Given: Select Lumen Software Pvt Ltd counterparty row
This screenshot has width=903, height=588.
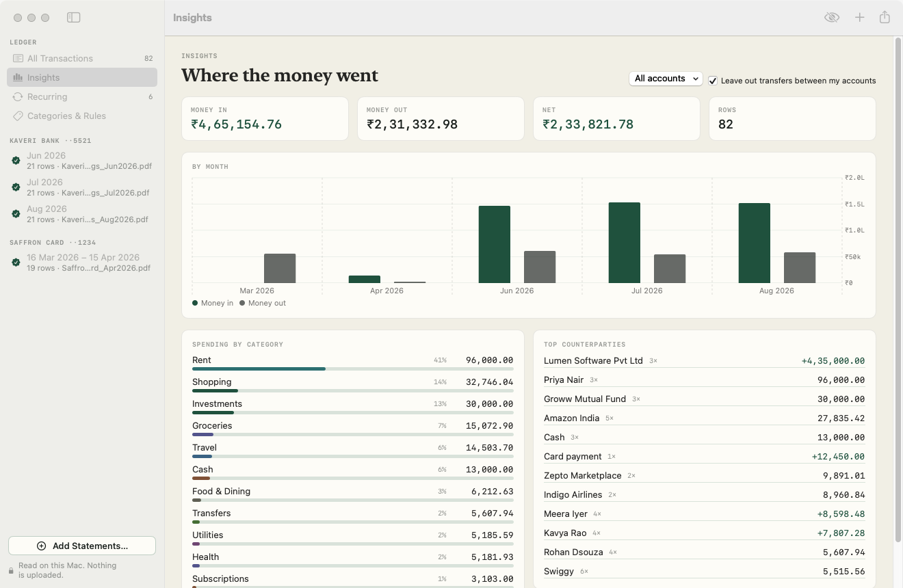Looking at the screenshot, I should [x=704, y=361].
